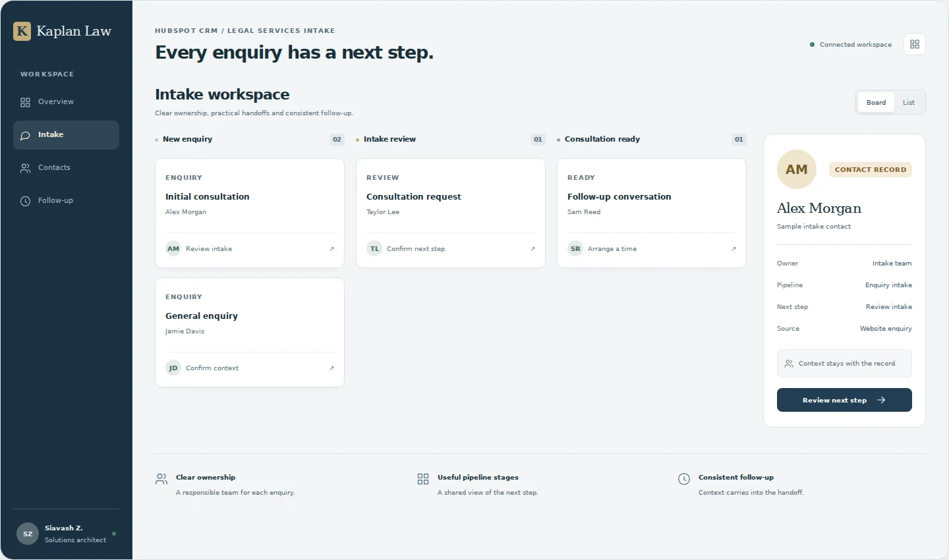Select Intake in the sidebar
Screen dimensions: 949x560
coord(66,135)
